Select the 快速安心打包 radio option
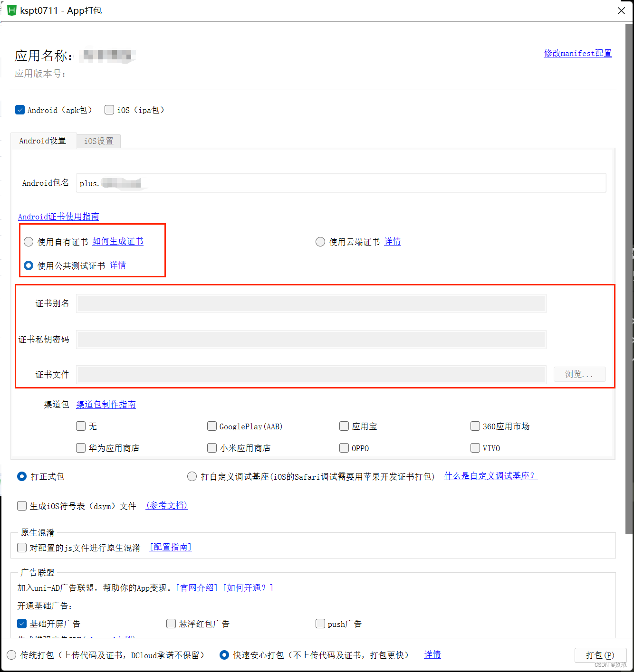 [x=224, y=655]
